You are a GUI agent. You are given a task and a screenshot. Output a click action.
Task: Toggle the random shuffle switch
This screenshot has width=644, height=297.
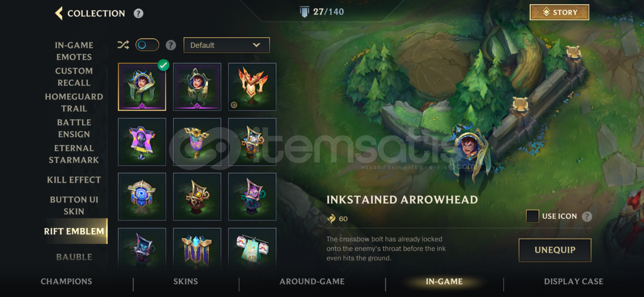[x=147, y=45]
